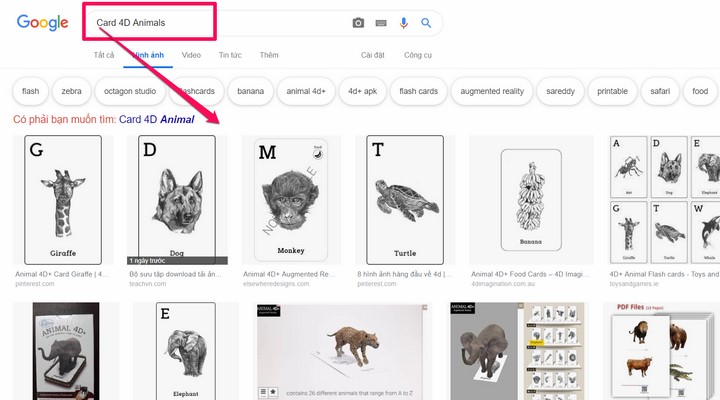
Task: Open the 3D leopard on card image
Action: tap(342, 351)
